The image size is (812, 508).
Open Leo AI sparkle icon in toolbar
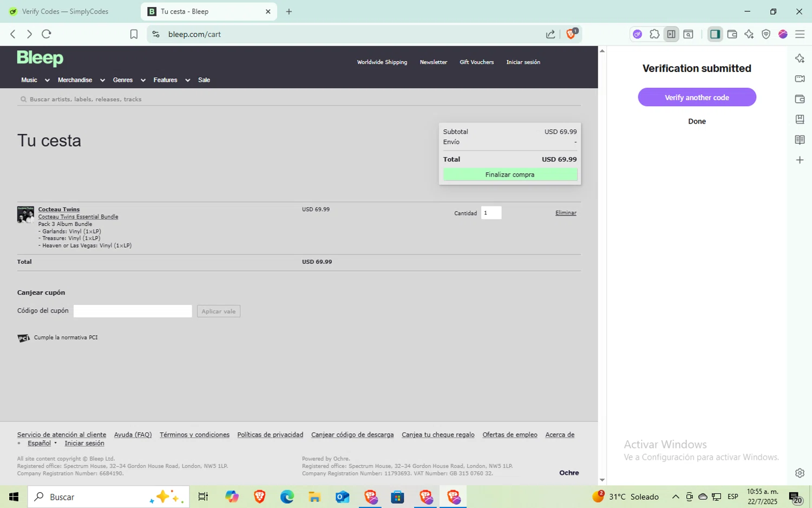click(749, 34)
